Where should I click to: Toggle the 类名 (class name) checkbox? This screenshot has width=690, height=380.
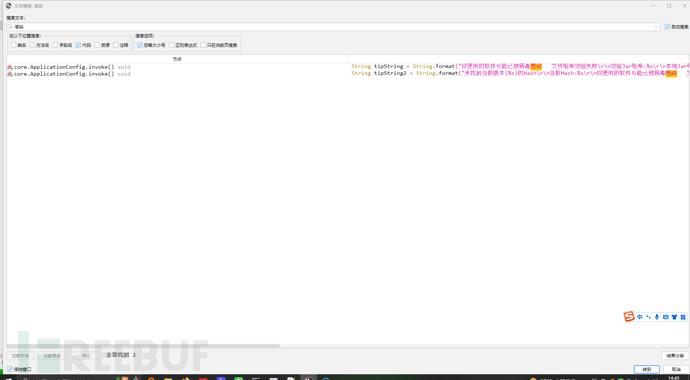point(14,45)
